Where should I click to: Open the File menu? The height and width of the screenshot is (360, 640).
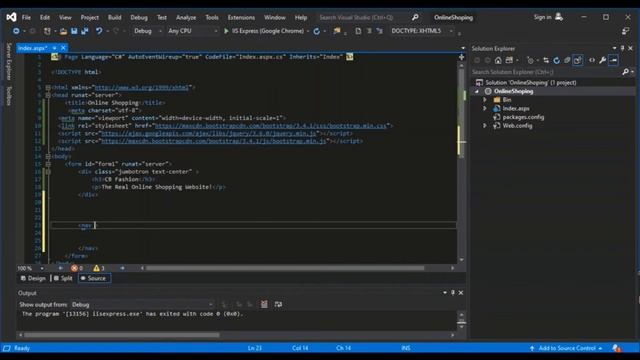(x=26, y=17)
